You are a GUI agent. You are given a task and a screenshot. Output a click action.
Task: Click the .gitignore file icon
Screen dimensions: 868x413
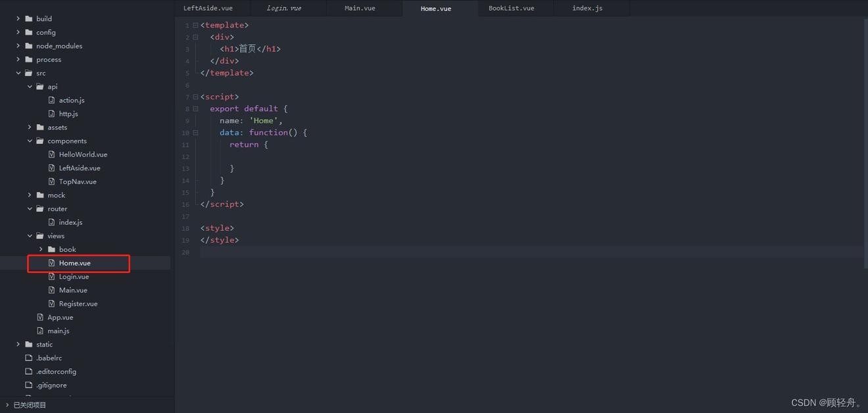pos(29,385)
